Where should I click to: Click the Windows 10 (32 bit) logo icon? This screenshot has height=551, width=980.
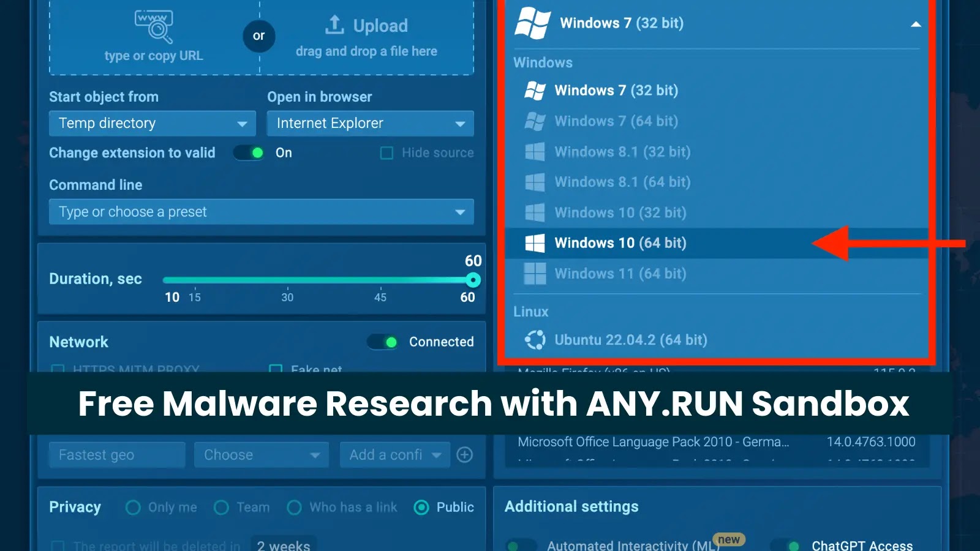535,212
